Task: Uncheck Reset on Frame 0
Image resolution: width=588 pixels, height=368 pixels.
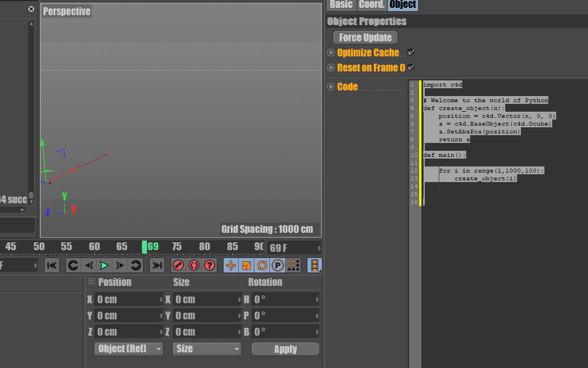Action: [411, 68]
